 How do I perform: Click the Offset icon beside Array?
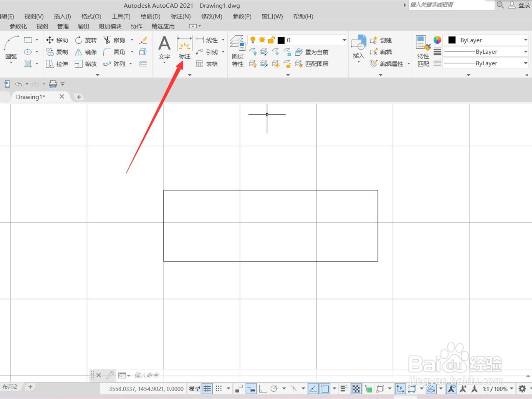[143, 64]
